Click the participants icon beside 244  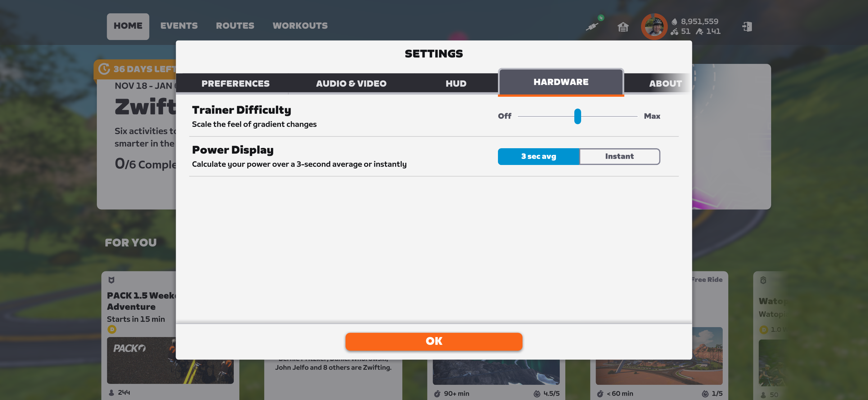pos(111,393)
